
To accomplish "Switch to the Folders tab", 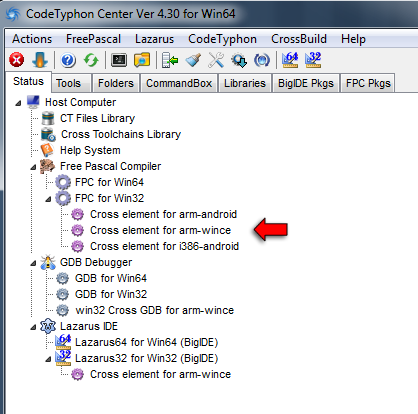I will [116, 83].
